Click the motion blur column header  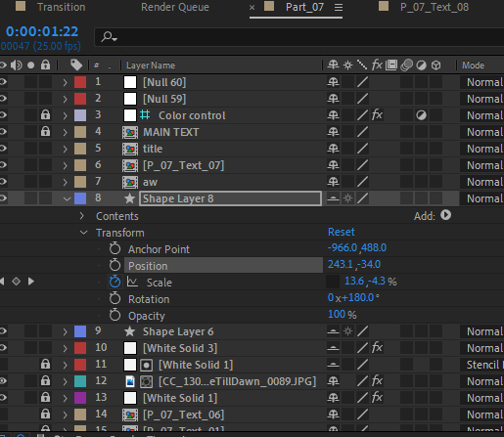pos(406,66)
